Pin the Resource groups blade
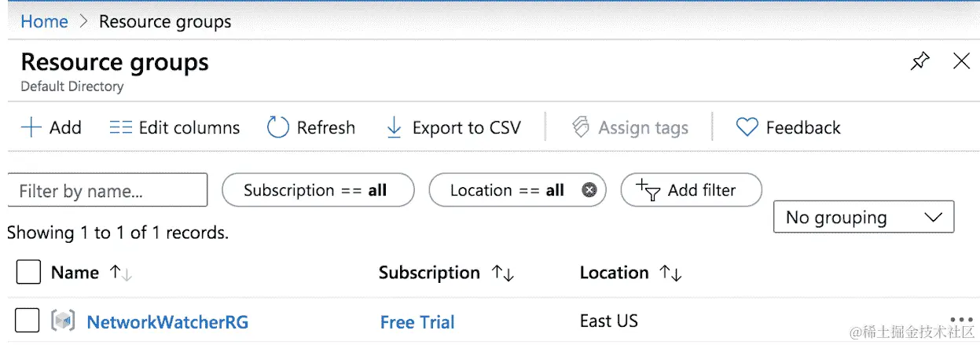Screen dimensions: 980x345 click(x=919, y=61)
